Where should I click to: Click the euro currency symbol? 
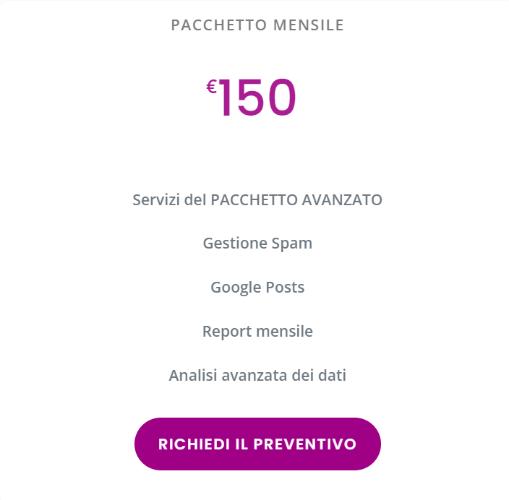(211, 86)
